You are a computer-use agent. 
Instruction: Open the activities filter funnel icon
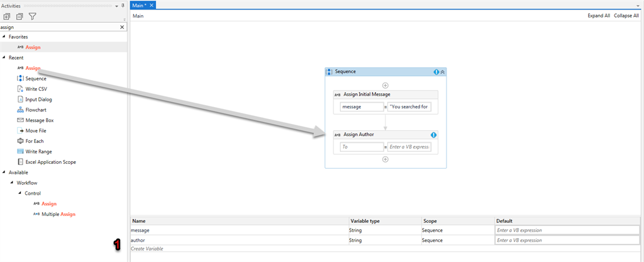[33, 16]
